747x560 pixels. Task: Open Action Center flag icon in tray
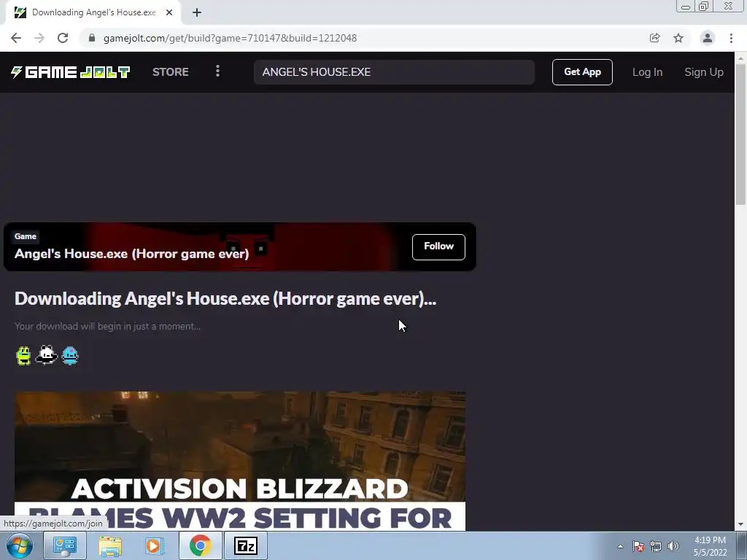638,546
